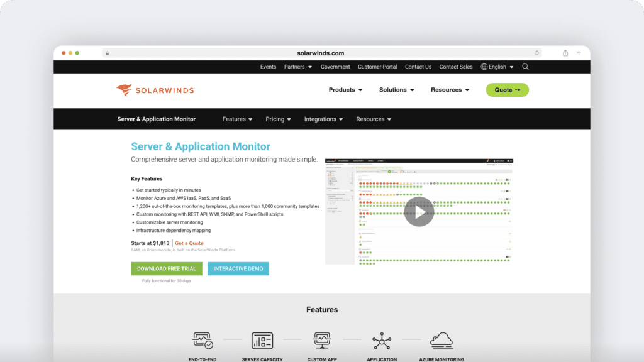Select the Server Capacity feature icon

[x=262, y=340]
